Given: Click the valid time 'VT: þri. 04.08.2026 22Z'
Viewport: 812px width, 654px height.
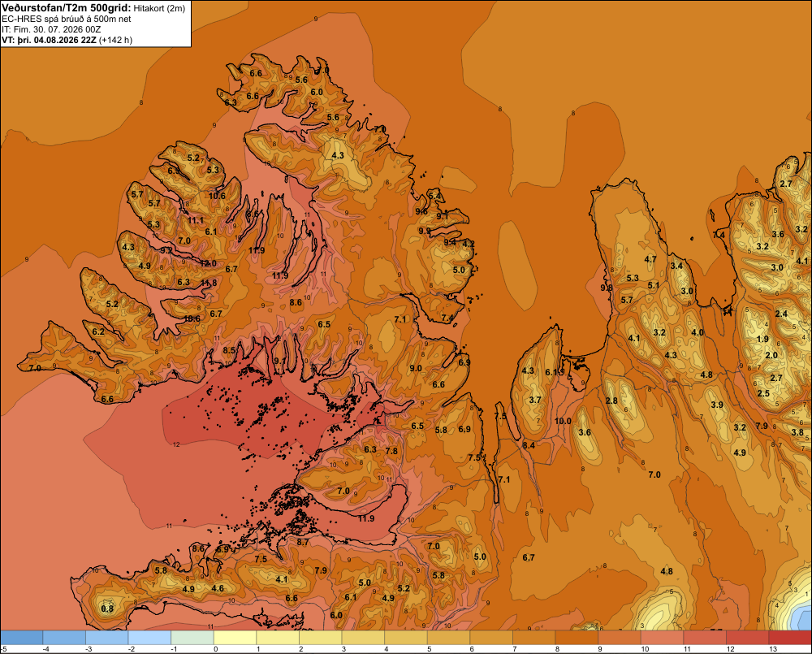Looking at the screenshot, I should (x=49, y=40).
